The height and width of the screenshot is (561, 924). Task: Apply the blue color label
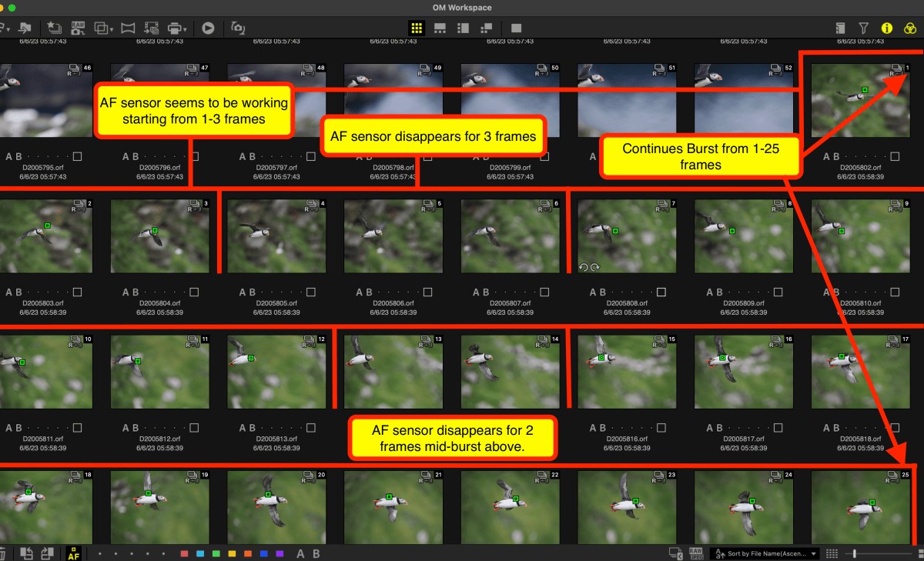coord(264,553)
